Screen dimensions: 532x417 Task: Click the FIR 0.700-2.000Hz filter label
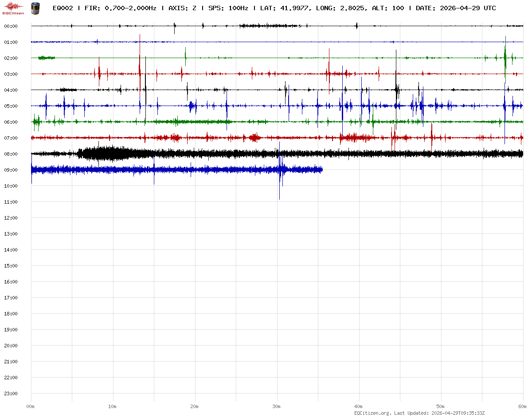[x=120, y=8]
